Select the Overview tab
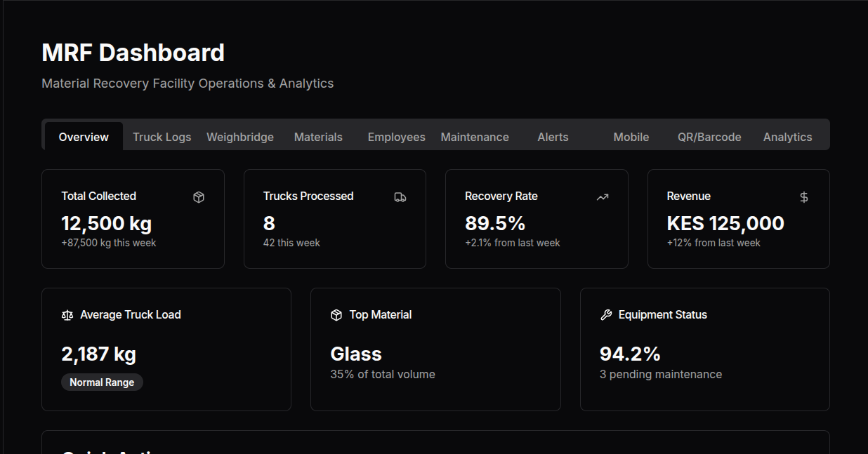 (84, 137)
